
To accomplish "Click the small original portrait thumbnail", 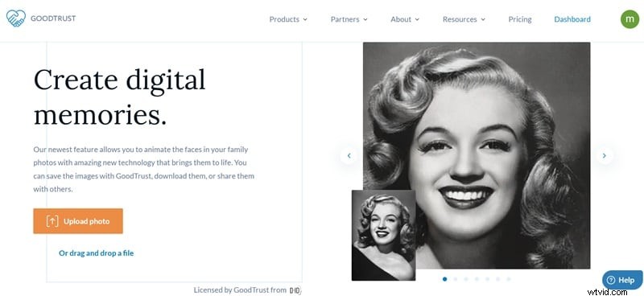I will [x=384, y=235].
